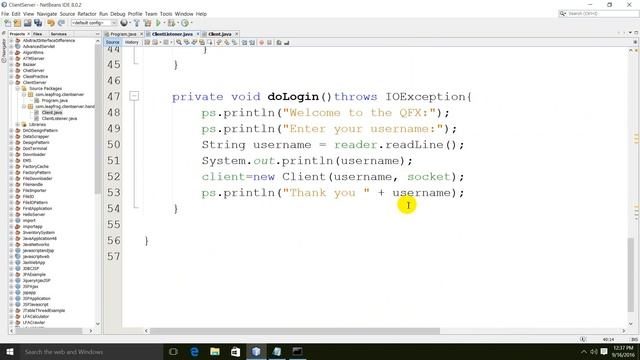Switch to the Files panel tab

(38, 34)
